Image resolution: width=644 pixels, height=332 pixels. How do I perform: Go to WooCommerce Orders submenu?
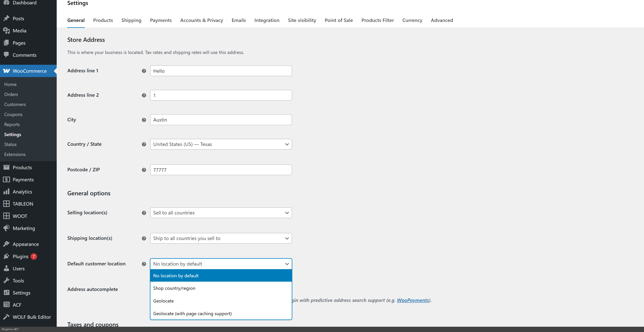(x=11, y=94)
